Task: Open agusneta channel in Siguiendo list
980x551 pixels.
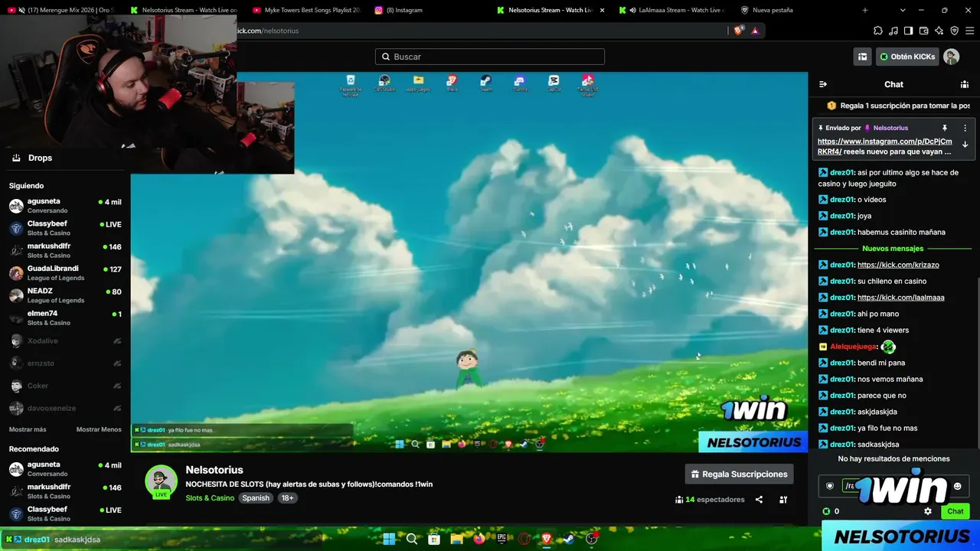Action: [x=65, y=206]
